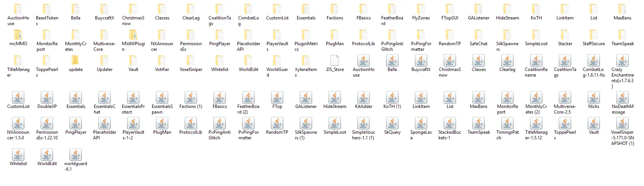Open the WorldGuard folder
The height and width of the screenshot is (186, 644).
(277, 66)
